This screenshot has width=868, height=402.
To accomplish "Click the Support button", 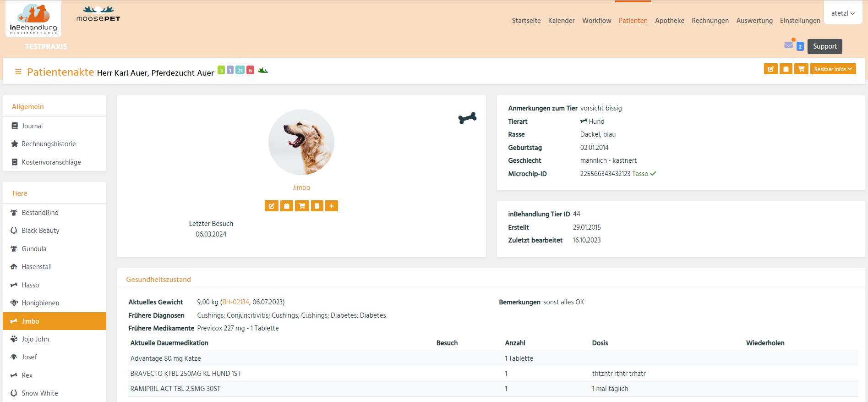I will (x=825, y=46).
